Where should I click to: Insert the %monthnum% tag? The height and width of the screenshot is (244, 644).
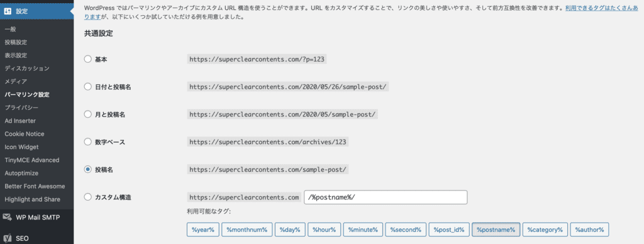[x=247, y=230]
